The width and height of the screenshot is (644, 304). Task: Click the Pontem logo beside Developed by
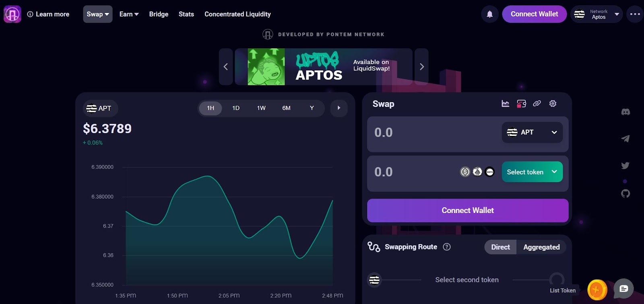268,35
